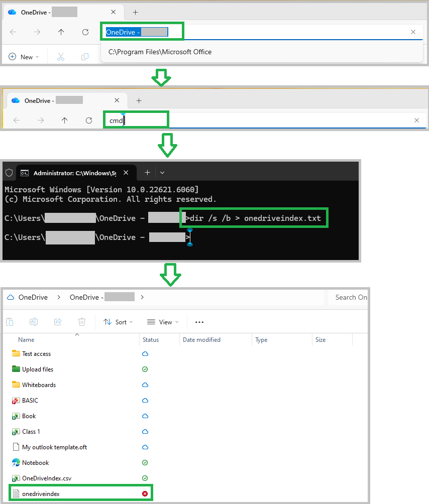Click the Search OneDrive box
429x504 pixels.
point(348,297)
